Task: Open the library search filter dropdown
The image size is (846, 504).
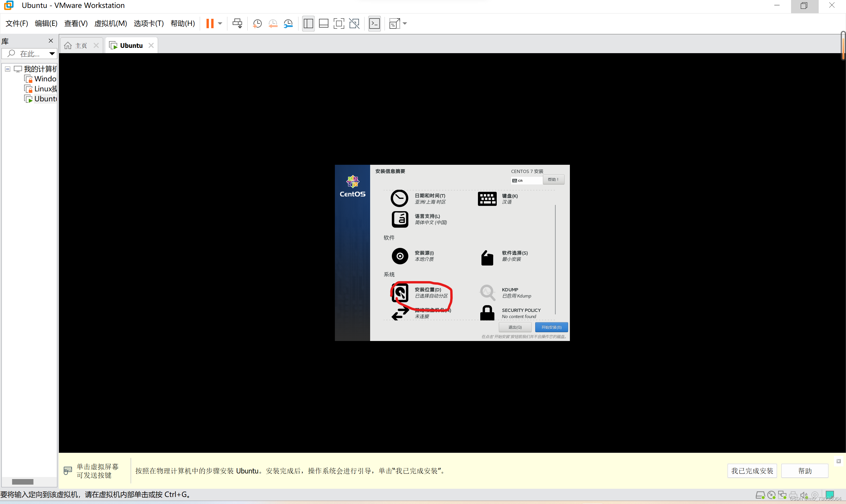Action: (x=52, y=54)
